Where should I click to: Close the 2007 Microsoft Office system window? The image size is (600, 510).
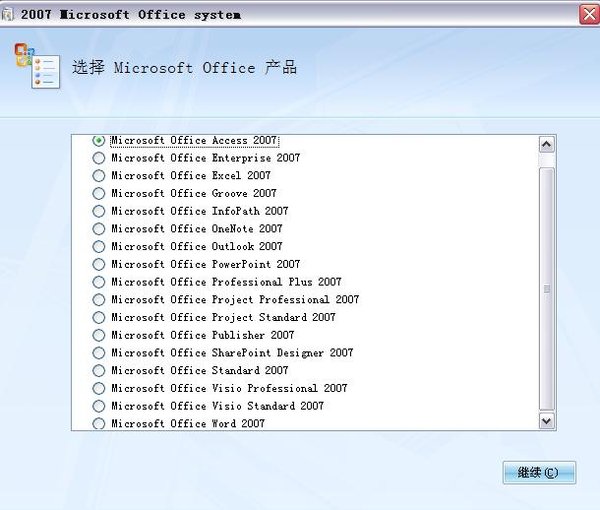click(x=589, y=15)
